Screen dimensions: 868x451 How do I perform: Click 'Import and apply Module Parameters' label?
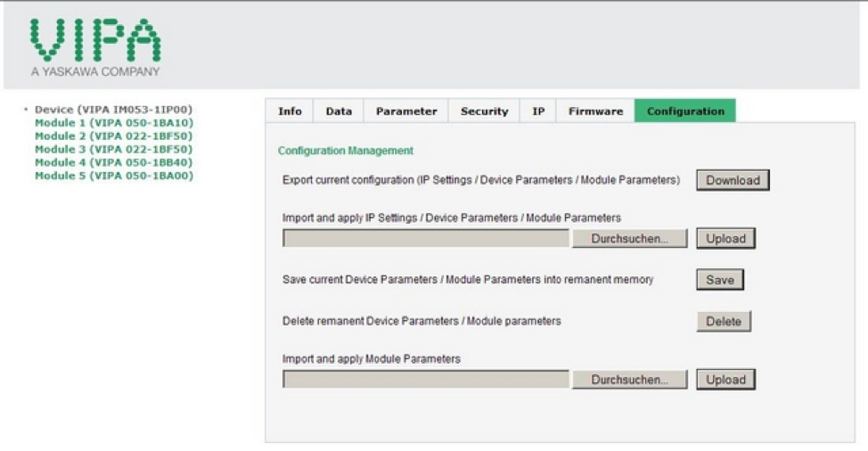(x=372, y=359)
